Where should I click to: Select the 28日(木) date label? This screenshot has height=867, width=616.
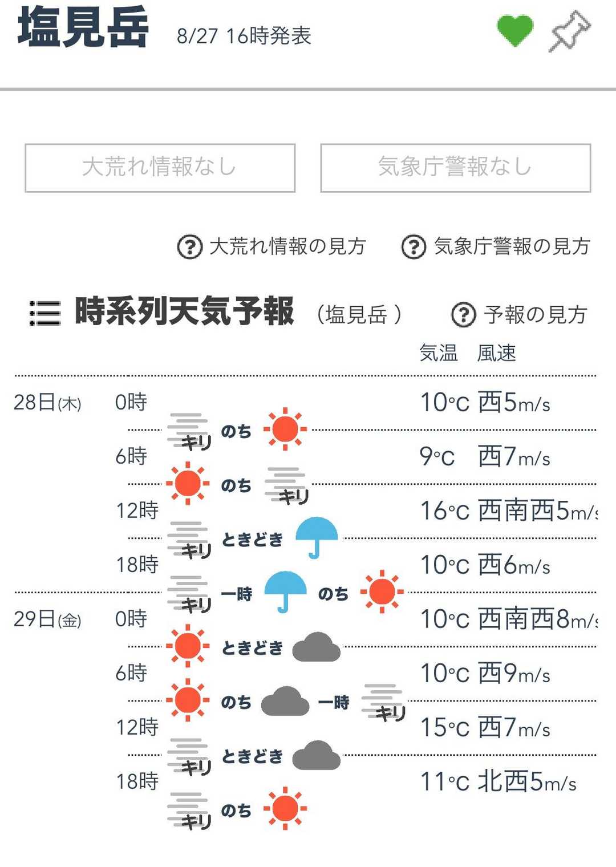click(x=47, y=403)
